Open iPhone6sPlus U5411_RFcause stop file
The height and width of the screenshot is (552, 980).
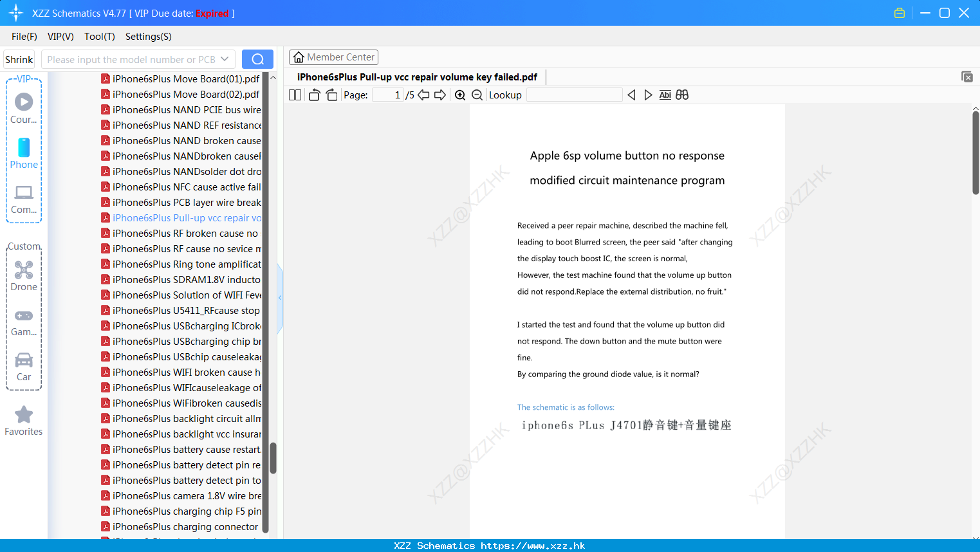click(181, 311)
